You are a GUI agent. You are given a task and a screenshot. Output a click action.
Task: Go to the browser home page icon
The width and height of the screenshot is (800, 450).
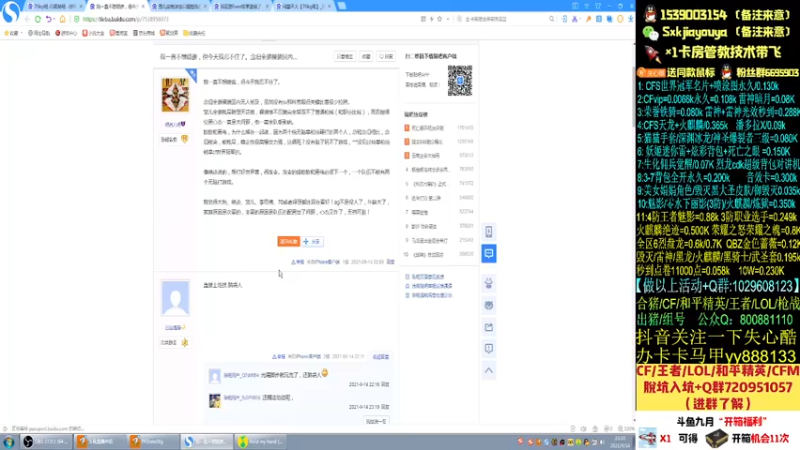[63, 19]
